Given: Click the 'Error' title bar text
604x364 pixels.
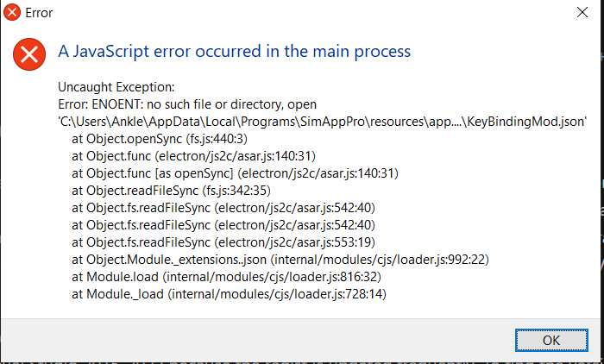Looking at the screenshot, I should pos(39,13).
